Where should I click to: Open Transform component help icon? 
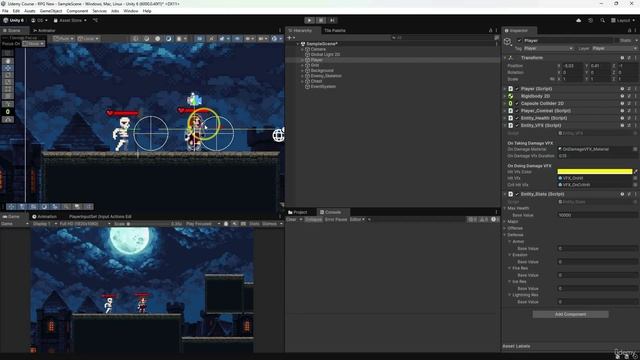pyautogui.click(x=622, y=58)
